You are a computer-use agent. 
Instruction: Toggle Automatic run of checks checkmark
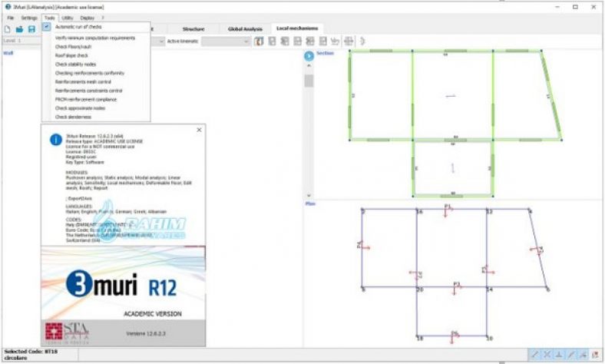tap(47, 27)
